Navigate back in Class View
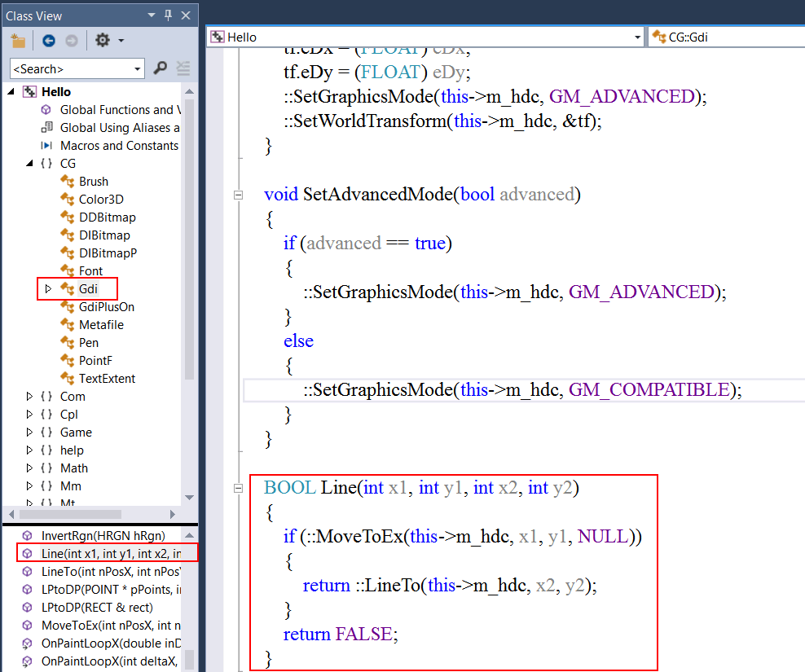 click(49, 41)
